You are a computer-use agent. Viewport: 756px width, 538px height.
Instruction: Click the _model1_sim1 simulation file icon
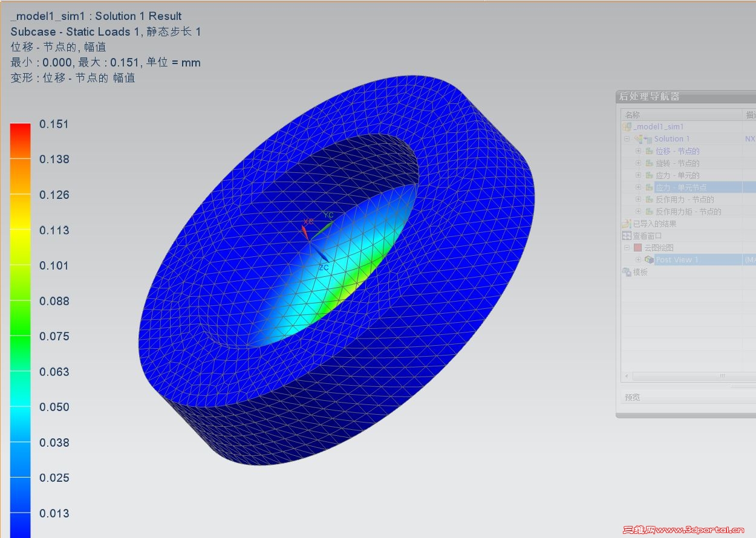(x=627, y=127)
